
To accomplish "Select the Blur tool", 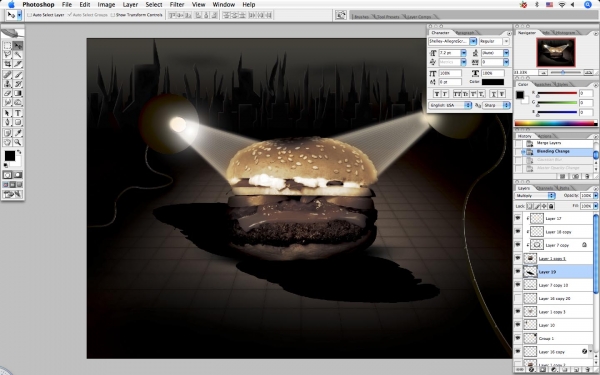I will [x=7, y=103].
